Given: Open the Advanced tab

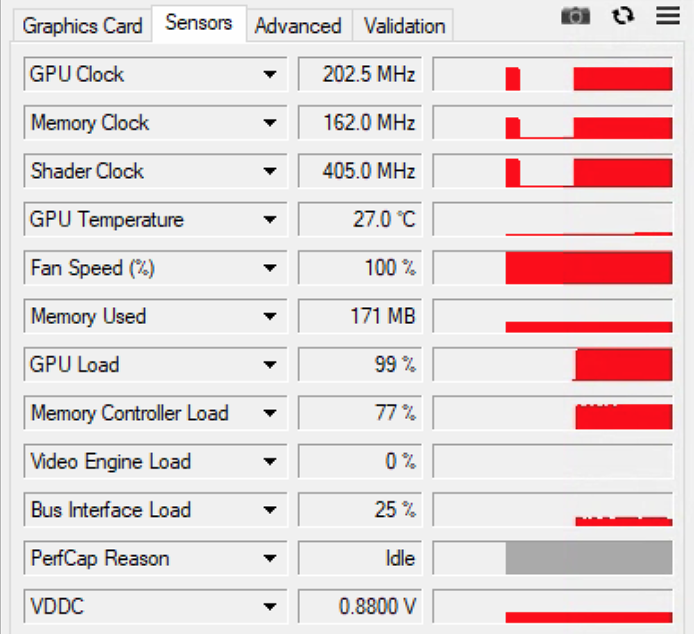Looking at the screenshot, I should [298, 26].
